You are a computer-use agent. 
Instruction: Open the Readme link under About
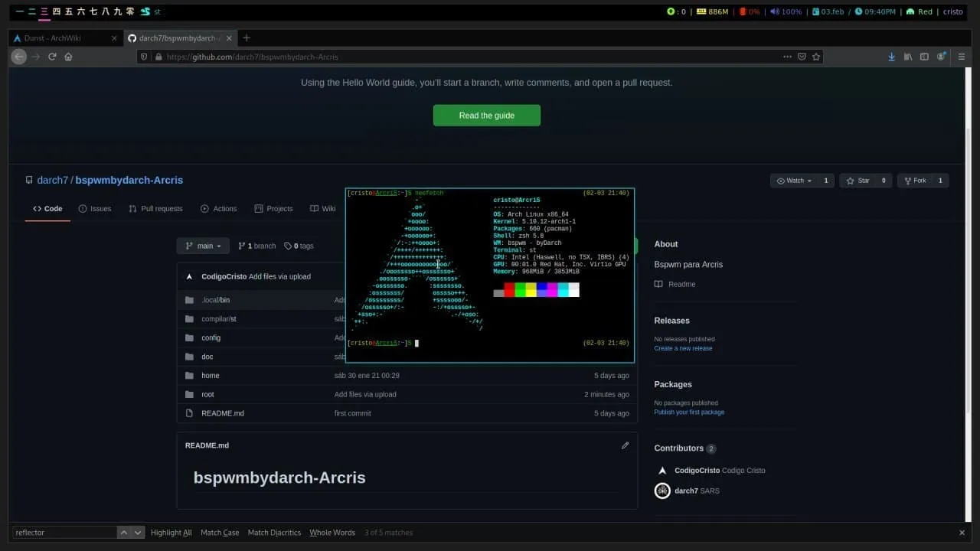coord(675,284)
